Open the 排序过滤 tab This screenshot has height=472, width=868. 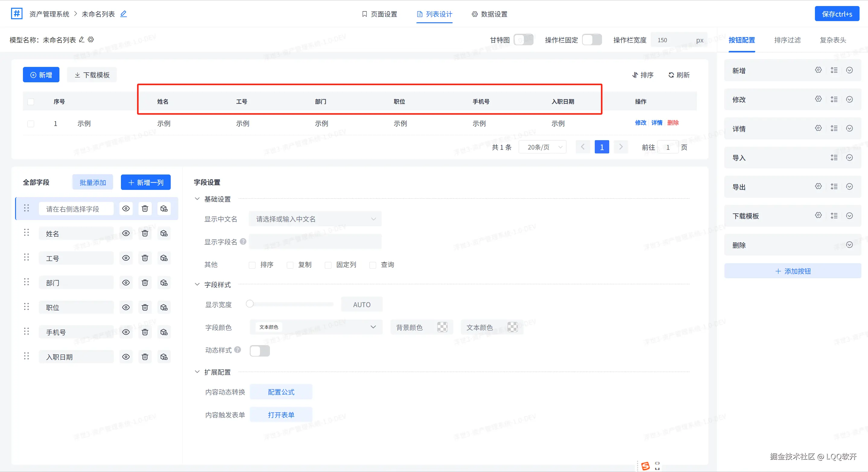coord(787,40)
